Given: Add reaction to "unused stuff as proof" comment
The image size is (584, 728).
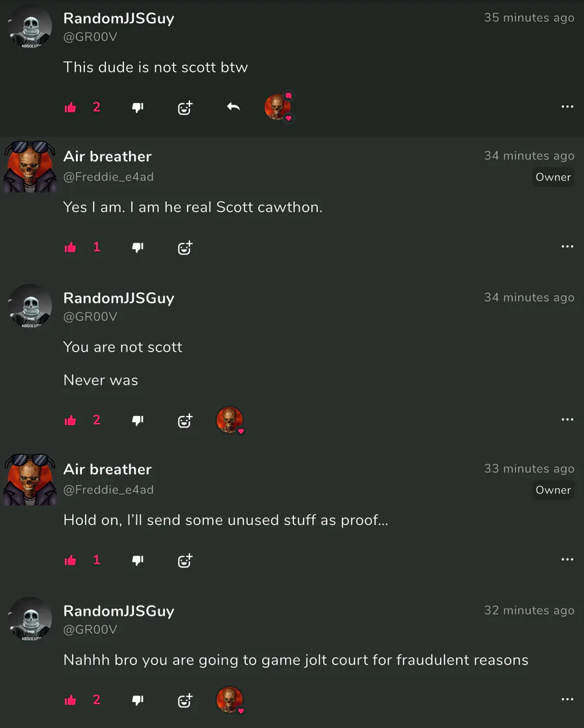Looking at the screenshot, I should point(185,561).
